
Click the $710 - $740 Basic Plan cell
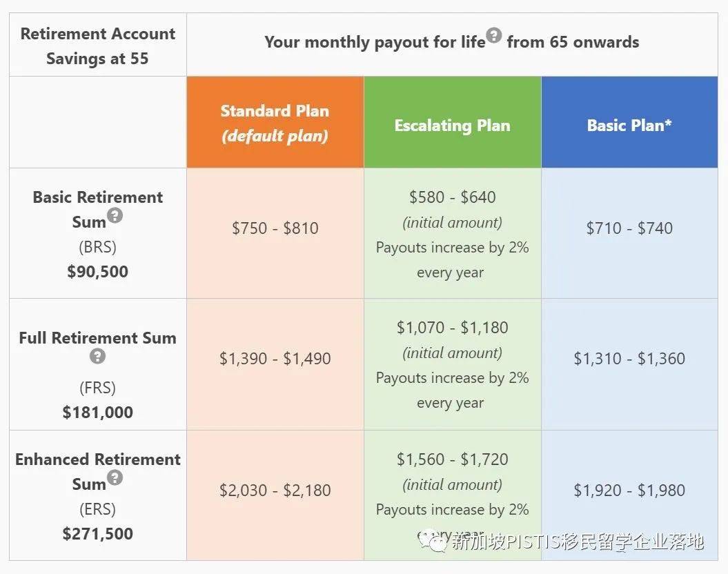tap(629, 228)
